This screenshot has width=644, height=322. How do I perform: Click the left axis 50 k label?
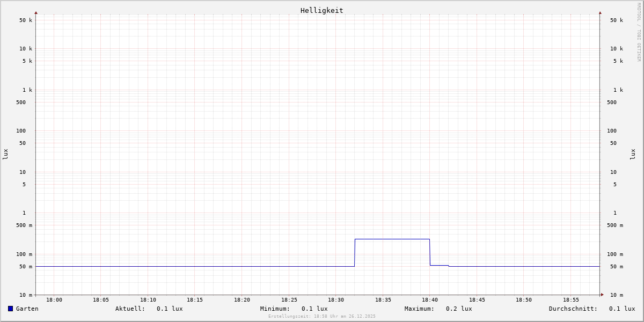coord(26,20)
